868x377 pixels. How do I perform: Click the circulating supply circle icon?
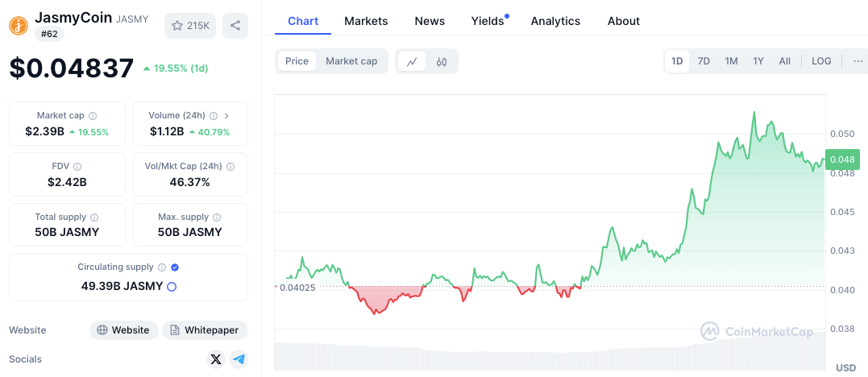[x=172, y=286]
